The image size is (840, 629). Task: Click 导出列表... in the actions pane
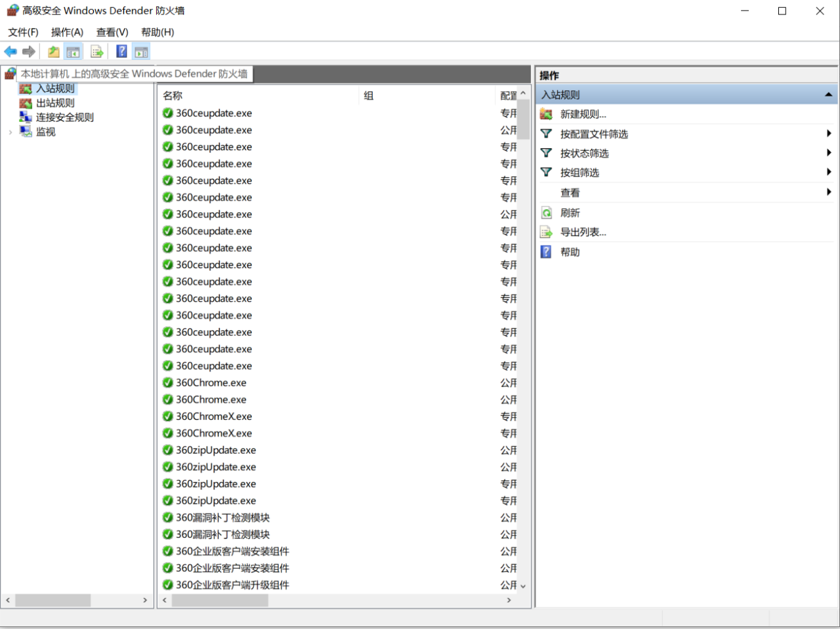tap(583, 232)
